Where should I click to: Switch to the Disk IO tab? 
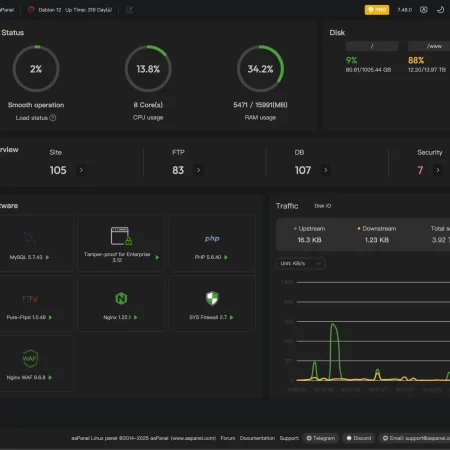pos(323,206)
